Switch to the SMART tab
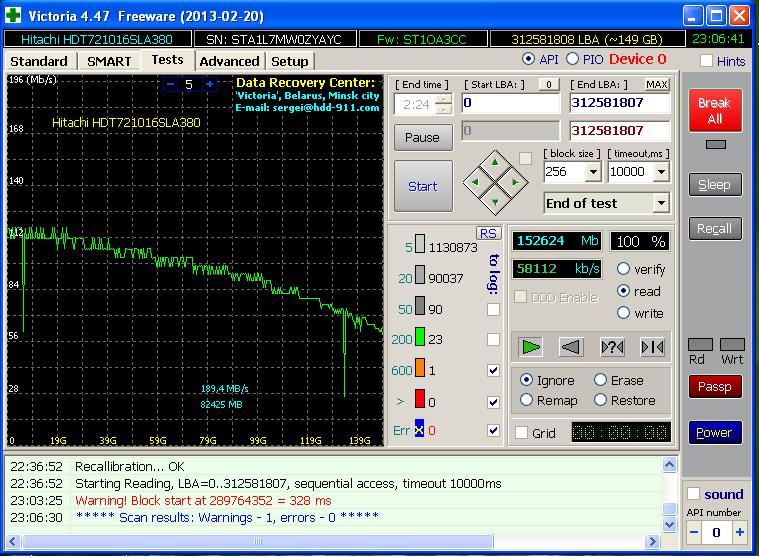Image resolution: width=759 pixels, height=558 pixels. tap(109, 61)
